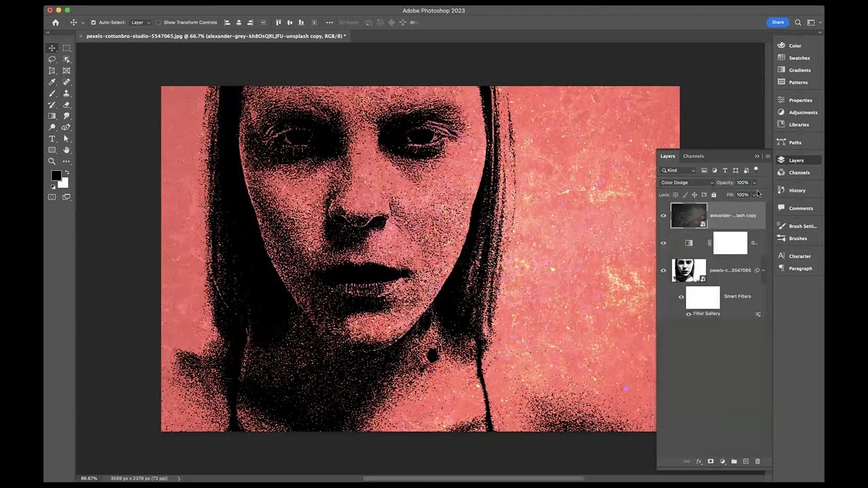The width and height of the screenshot is (868, 488).
Task: Enable Show Transform Controls checkbox
Action: point(159,22)
